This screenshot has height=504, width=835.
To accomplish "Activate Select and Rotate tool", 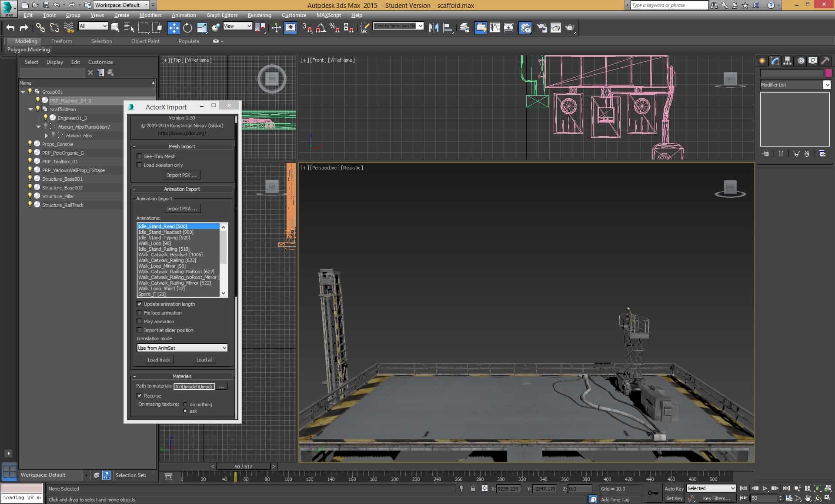I will coord(187,28).
